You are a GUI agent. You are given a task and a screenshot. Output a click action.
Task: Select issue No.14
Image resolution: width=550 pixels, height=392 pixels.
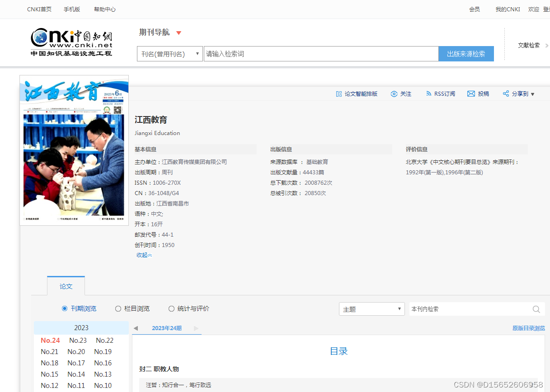click(76, 374)
